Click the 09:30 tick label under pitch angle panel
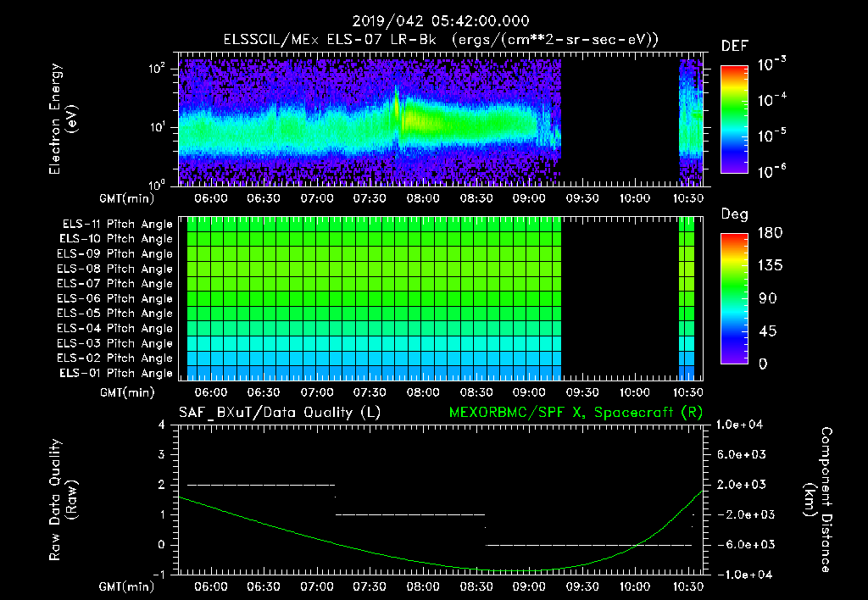Viewport: 868px width, 600px height. (581, 392)
